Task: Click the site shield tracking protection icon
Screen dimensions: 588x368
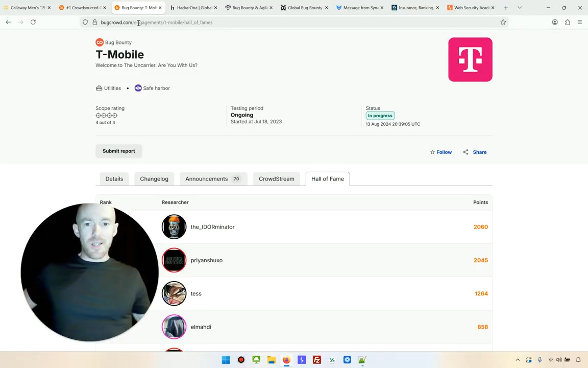Action: click(x=85, y=22)
